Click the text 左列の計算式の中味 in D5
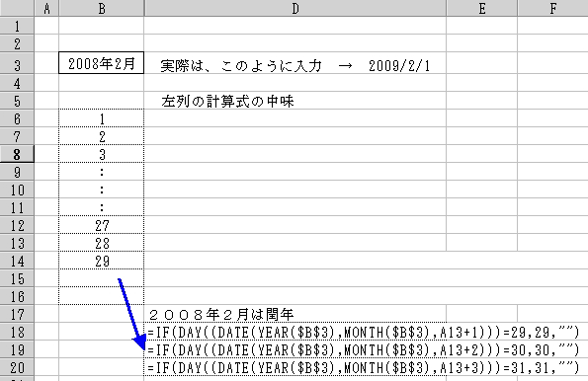 click(x=227, y=101)
